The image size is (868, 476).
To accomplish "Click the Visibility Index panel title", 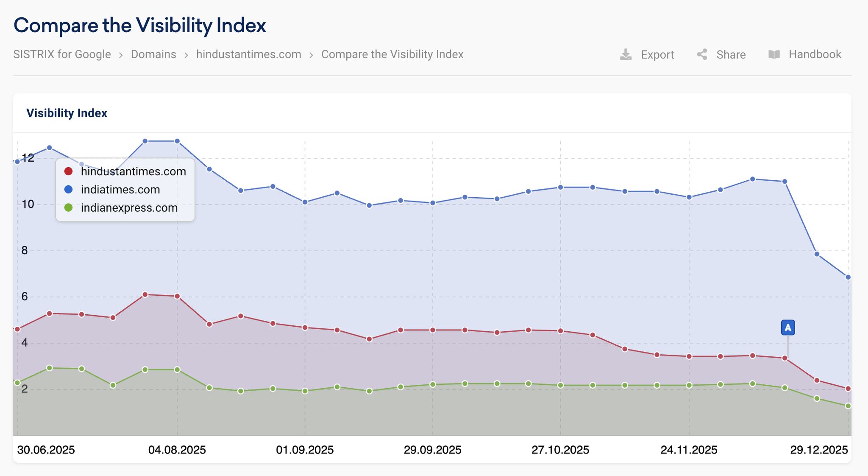I will point(67,113).
